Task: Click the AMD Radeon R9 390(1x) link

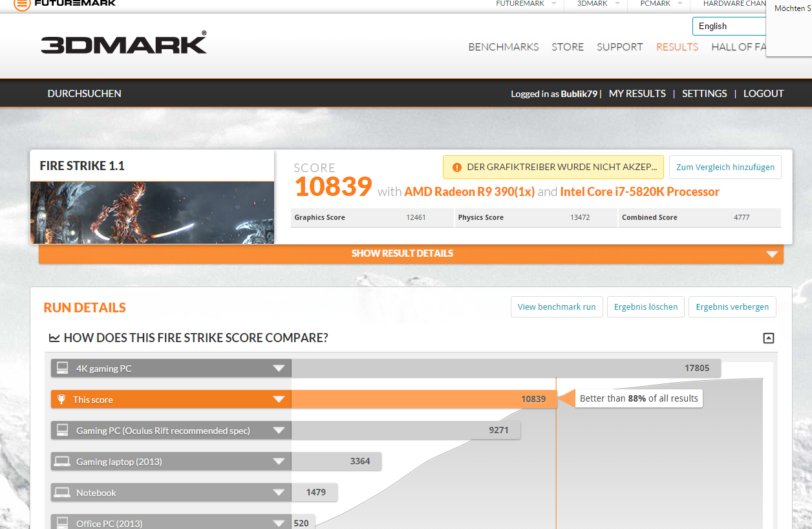Action: click(469, 191)
